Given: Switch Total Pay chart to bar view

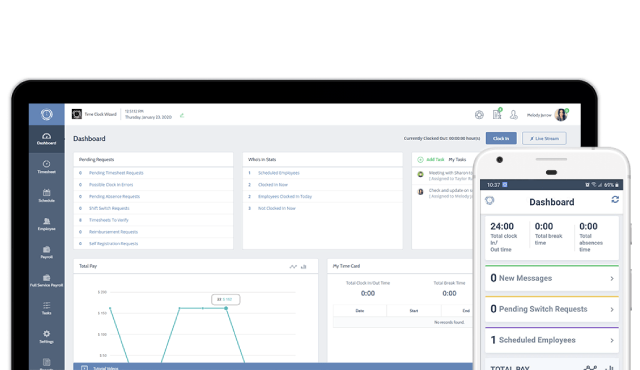Looking at the screenshot, I should [303, 266].
